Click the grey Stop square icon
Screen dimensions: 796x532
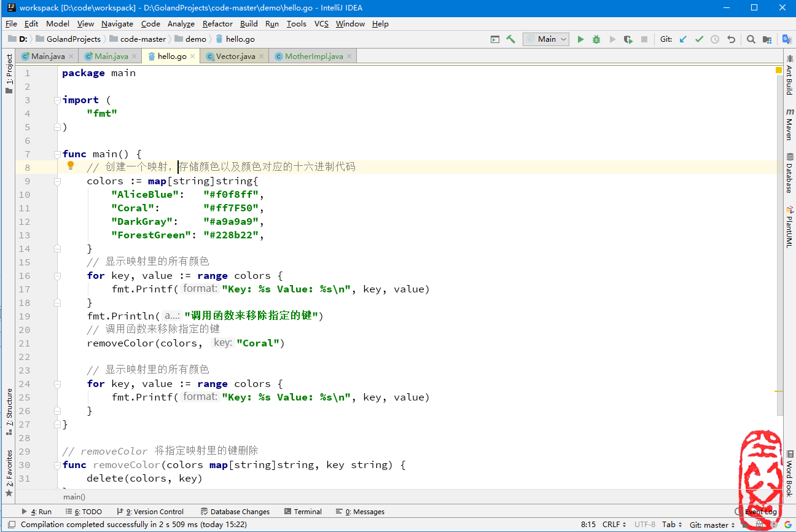coord(644,39)
